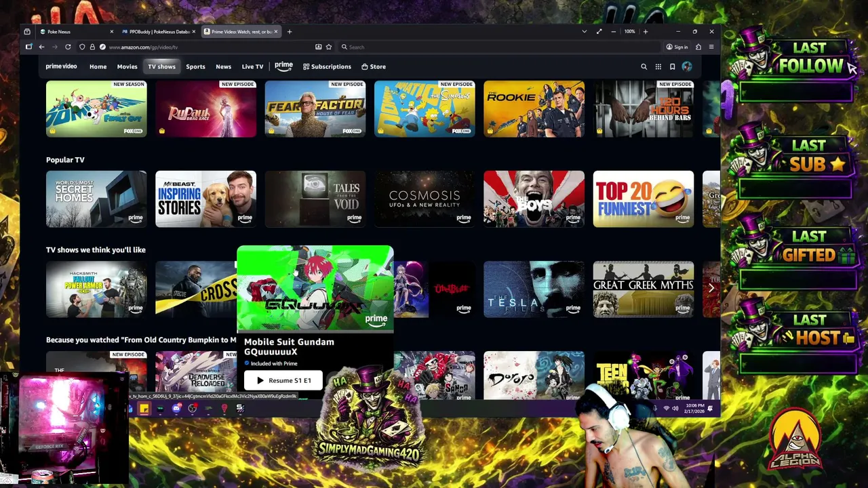Image resolution: width=868 pixels, height=488 pixels.
Task: Show next titles with the carousel right arrow
Action: click(x=711, y=289)
